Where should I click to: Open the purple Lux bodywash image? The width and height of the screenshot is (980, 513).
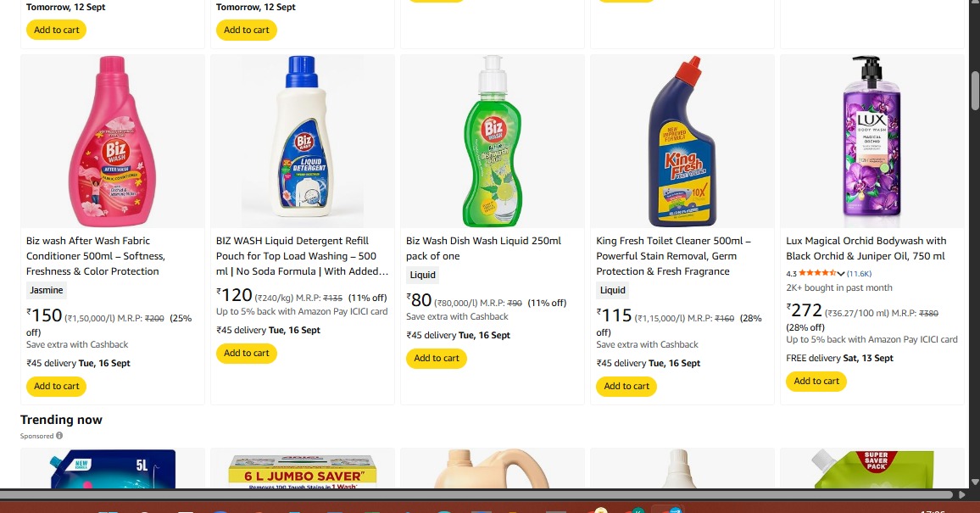871,142
